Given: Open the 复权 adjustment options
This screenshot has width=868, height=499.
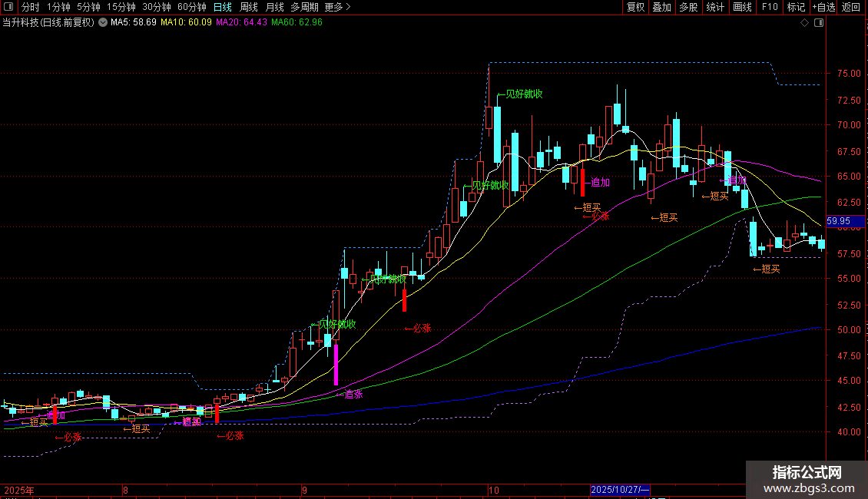Looking at the screenshot, I should click(635, 7).
